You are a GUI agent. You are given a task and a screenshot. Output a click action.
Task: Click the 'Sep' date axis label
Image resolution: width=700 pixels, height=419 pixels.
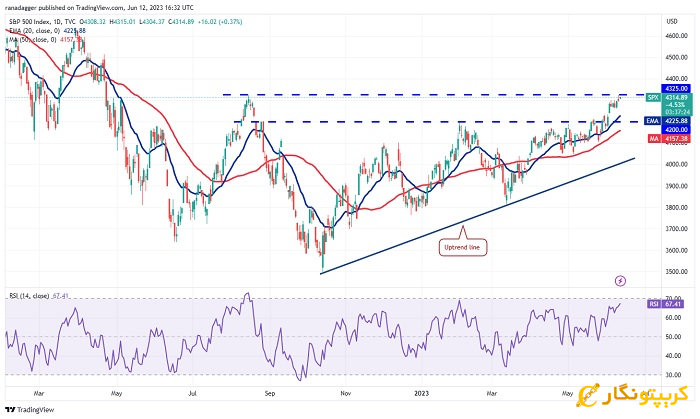[270, 394]
